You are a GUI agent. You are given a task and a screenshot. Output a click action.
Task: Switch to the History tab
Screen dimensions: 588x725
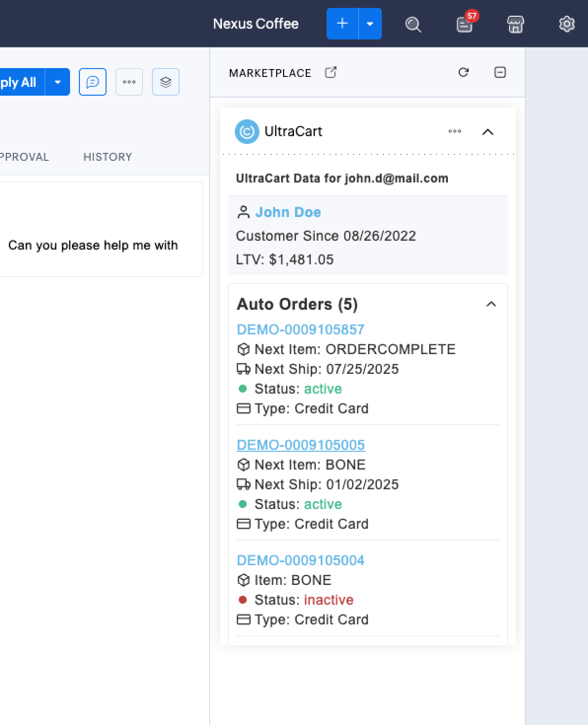pyautogui.click(x=108, y=157)
